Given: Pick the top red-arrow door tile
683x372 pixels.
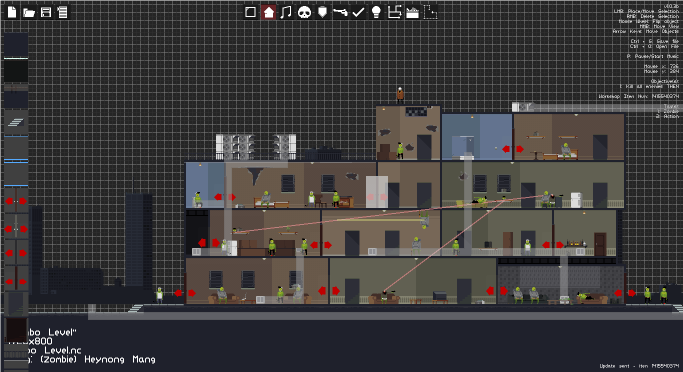Looking at the screenshot, I should [16, 201].
